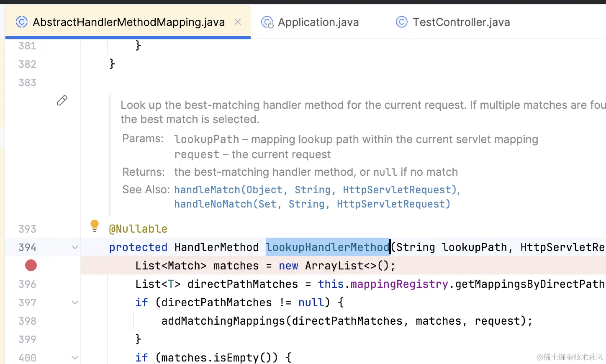The image size is (606, 364).
Task: Click the protected keyword on line 394
Action: pyautogui.click(x=138, y=247)
